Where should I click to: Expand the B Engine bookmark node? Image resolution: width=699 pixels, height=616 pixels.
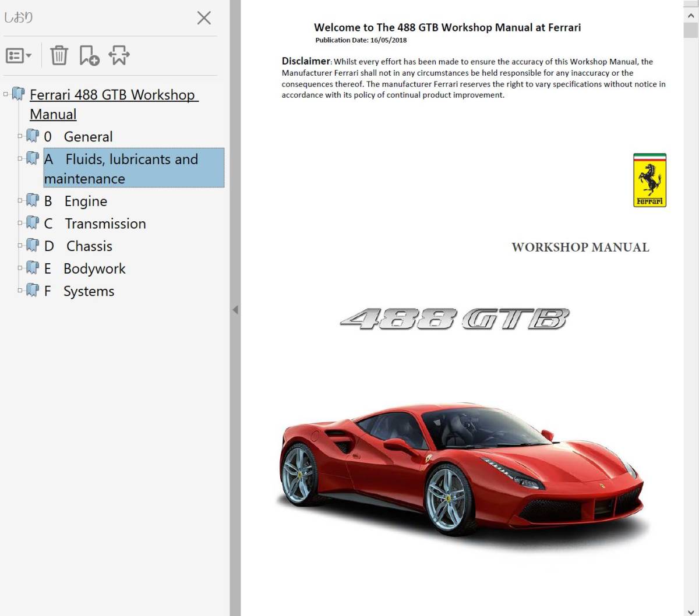[20, 200]
